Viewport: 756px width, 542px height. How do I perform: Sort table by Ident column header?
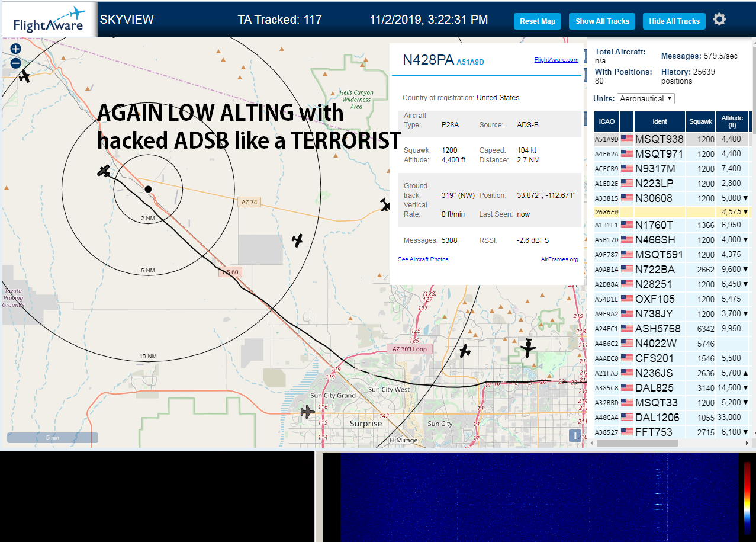[660, 121]
